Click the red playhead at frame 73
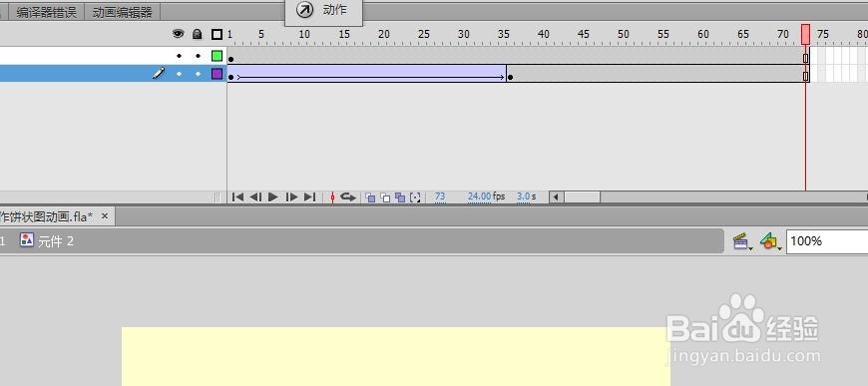This screenshot has width=868, height=386. [x=805, y=34]
